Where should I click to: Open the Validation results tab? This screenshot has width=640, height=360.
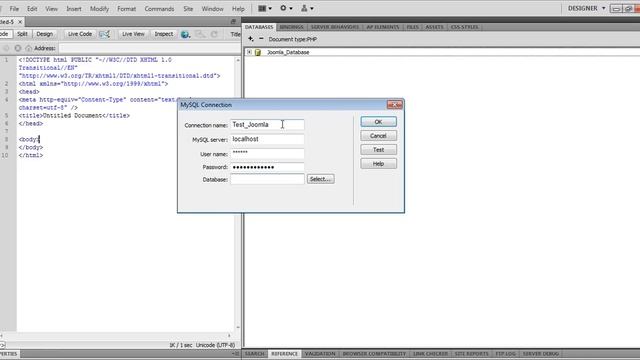(320, 353)
